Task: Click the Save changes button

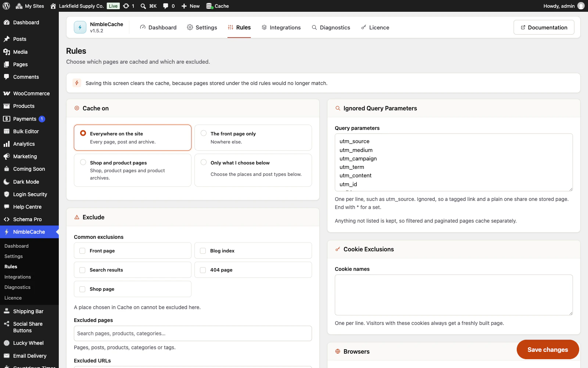Action: 548,350
